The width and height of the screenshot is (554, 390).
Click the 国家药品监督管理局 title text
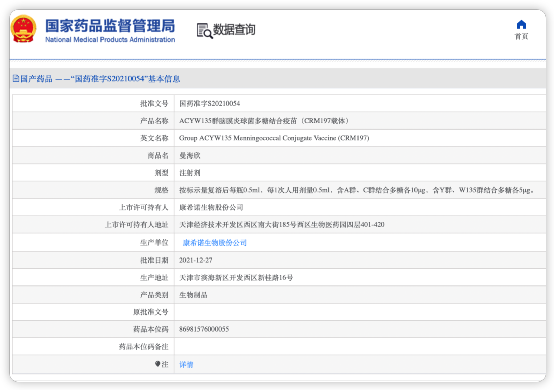click(x=110, y=26)
